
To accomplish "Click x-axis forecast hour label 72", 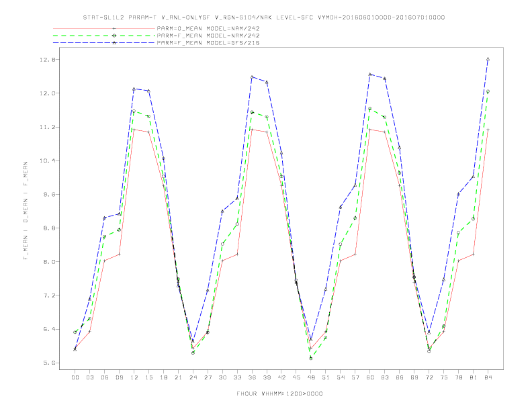I will coord(429,377).
